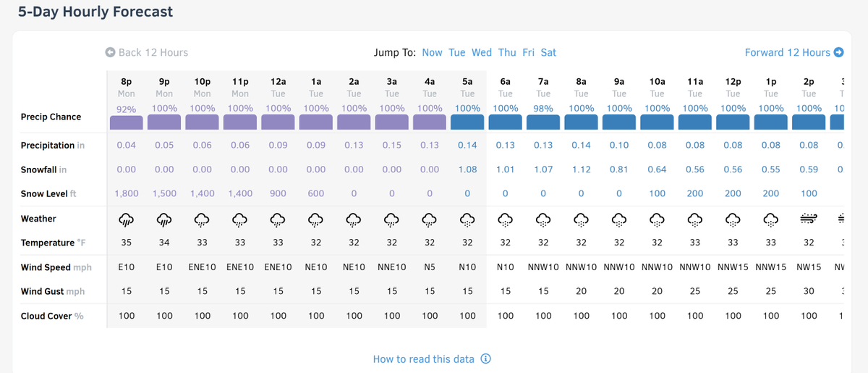868x373 pixels.
Task: Click the 10p Monday weather icon
Action: [203, 219]
